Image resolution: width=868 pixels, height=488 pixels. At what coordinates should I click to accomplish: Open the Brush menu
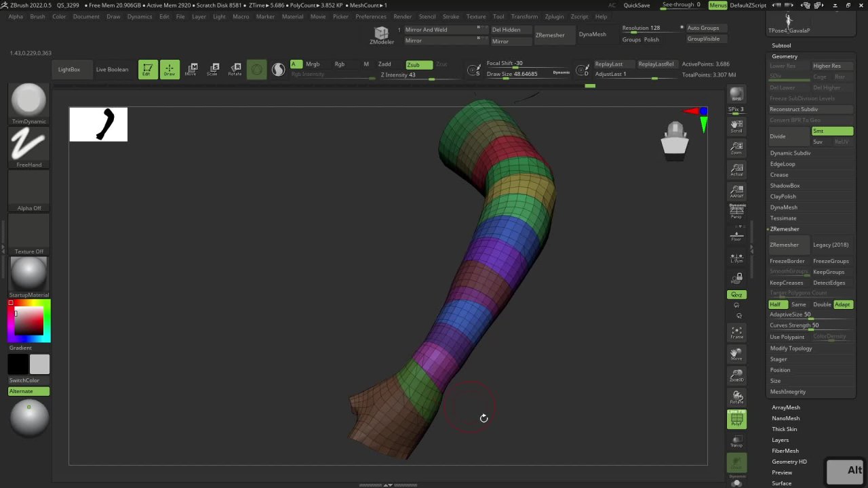tap(37, 16)
